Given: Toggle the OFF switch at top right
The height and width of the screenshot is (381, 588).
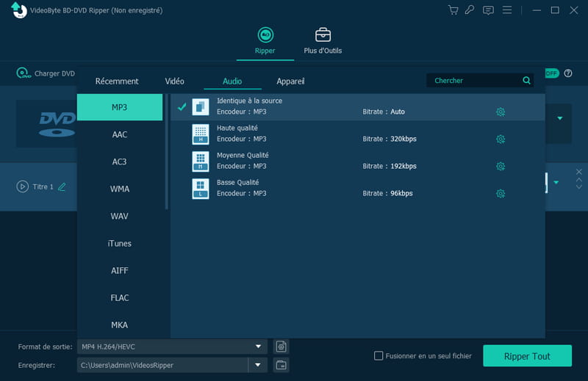Looking at the screenshot, I should (550, 73).
